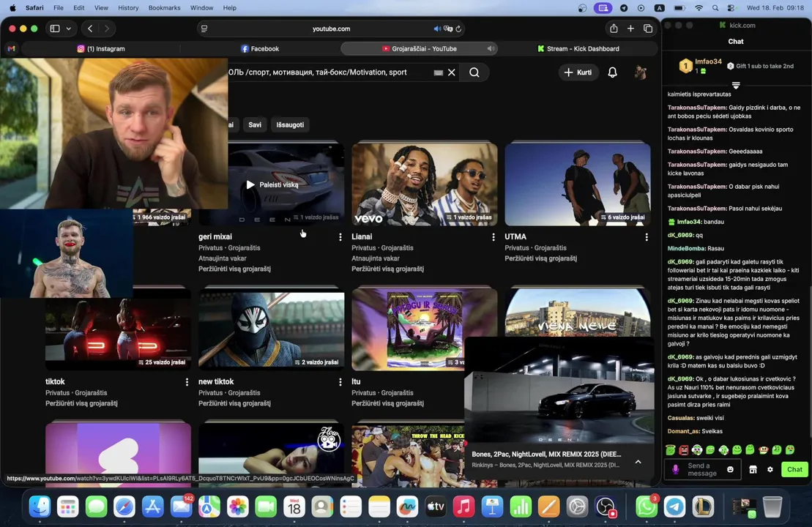Open the new tiktok masked thumbnail
The image size is (812, 527).
(x=271, y=330)
